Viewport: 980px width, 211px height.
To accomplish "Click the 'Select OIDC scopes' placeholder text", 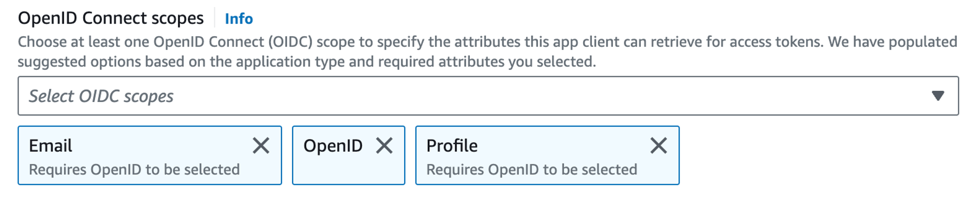I will pos(101,96).
